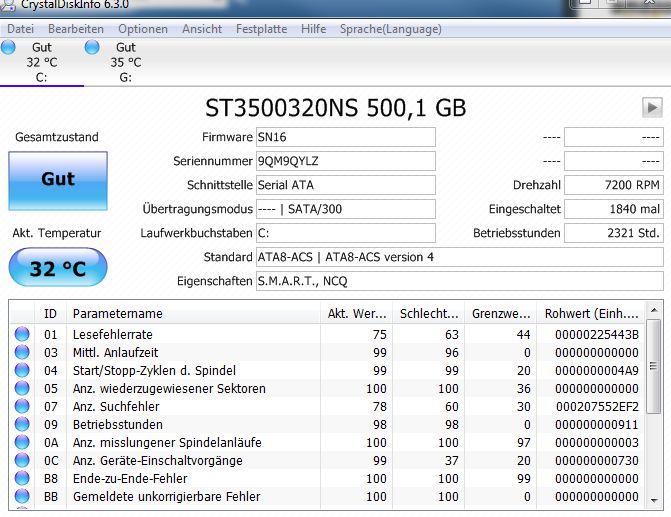Image resolution: width=671 pixels, height=517 pixels.
Task: Click the Laufwerkbuchstaben field C:
Action: coord(346,233)
